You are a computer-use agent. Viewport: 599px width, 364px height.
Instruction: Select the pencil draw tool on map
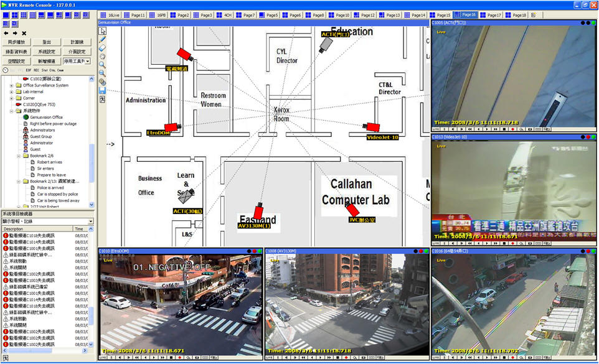102,39
